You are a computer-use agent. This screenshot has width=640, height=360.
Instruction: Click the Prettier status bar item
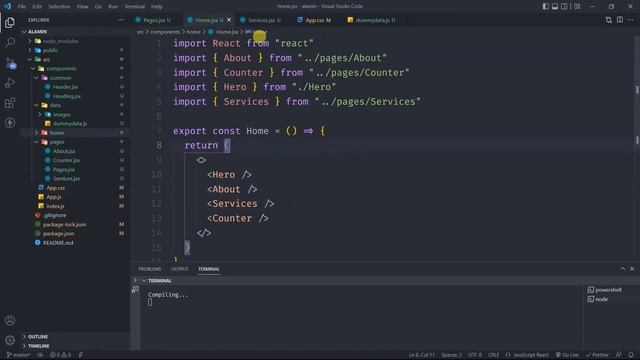point(598,355)
